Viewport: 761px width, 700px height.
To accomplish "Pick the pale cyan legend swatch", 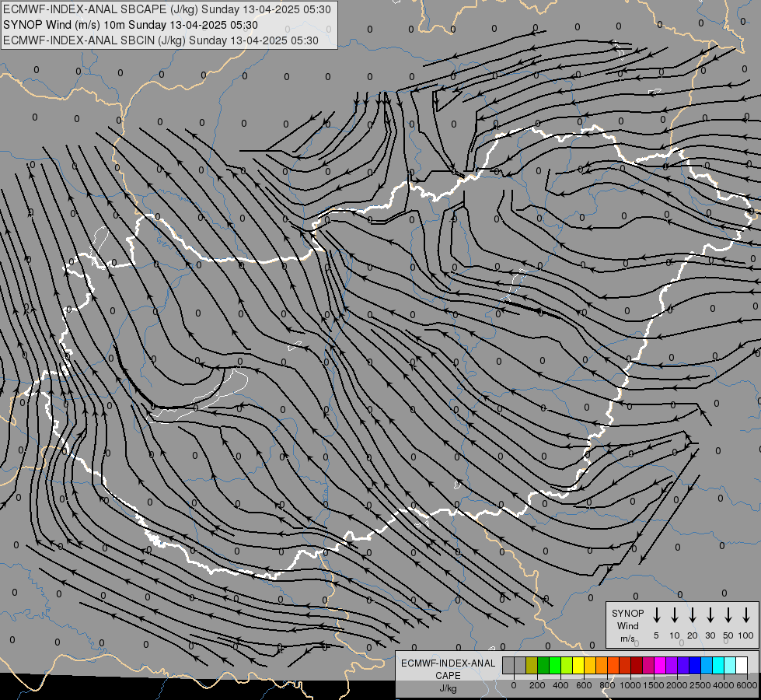I will tap(729, 665).
